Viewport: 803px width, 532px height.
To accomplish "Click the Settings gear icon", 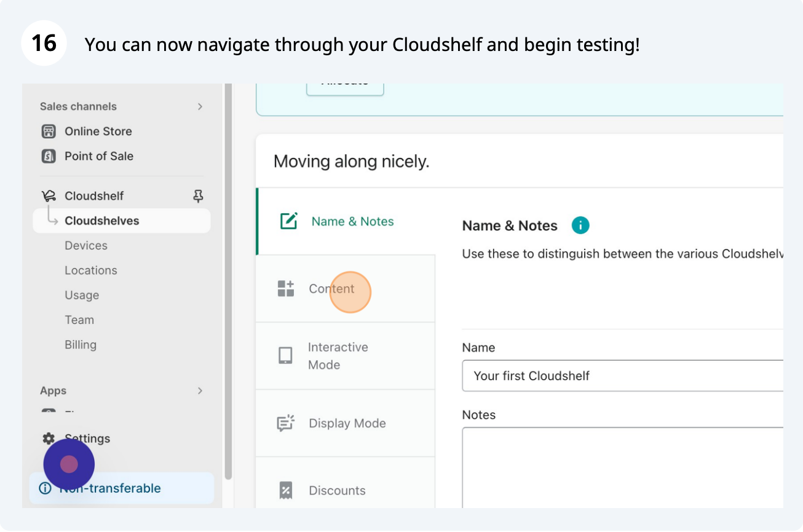I will tap(49, 439).
